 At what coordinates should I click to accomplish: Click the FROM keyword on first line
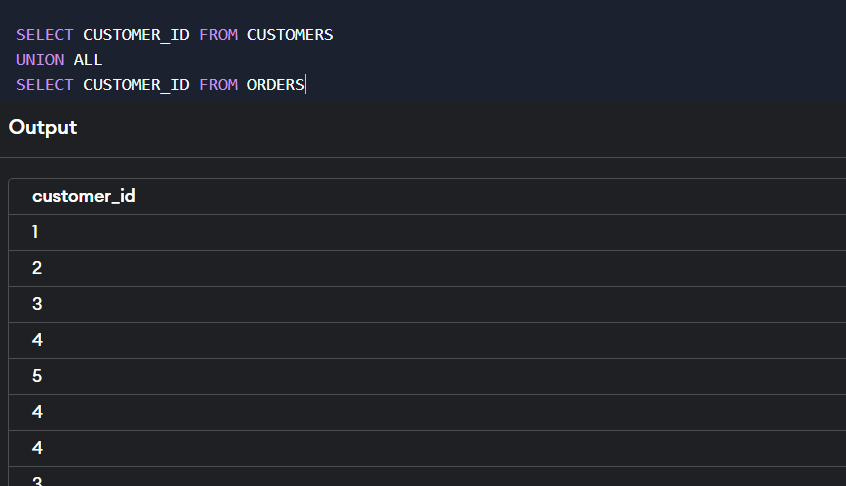[219, 35]
